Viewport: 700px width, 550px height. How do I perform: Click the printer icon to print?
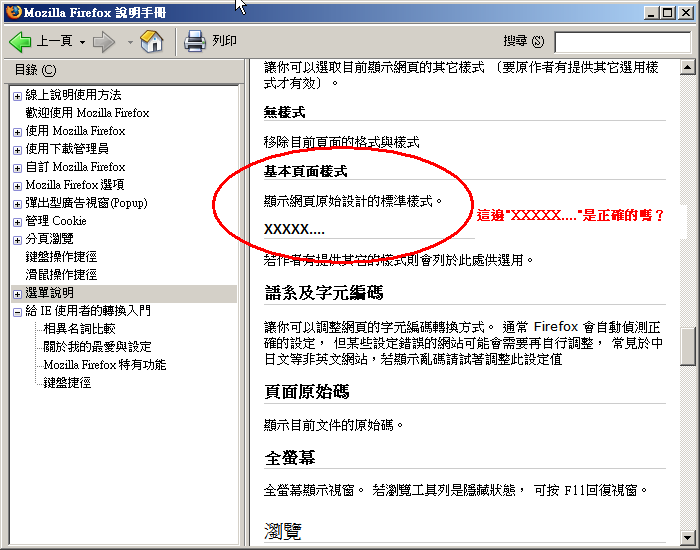click(195, 41)
